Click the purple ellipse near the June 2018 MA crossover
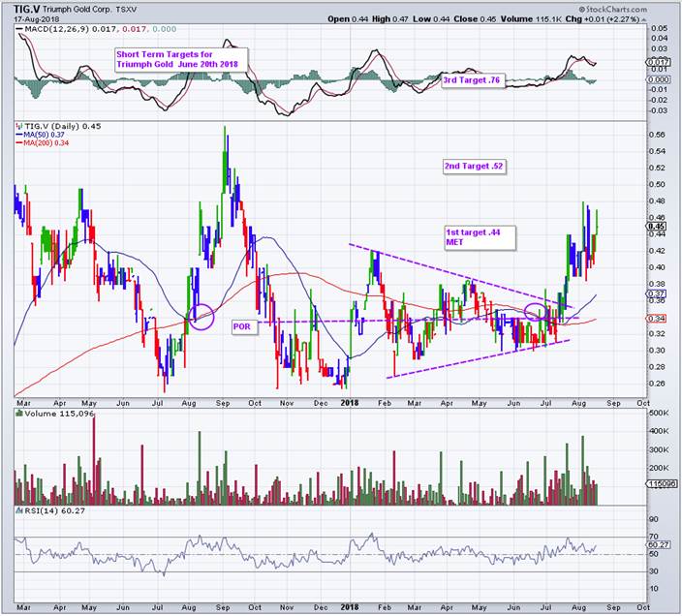Image resolution: width=682 pixels, height=616 pixels. [x=535, y=312]
